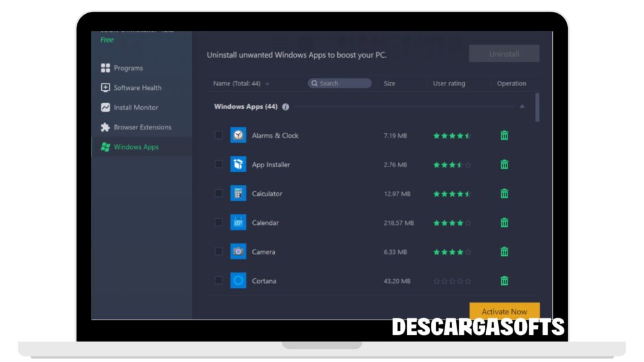This screenshot has height=362, width=644.
Task: Click the 6.33 MB size value
Action: (x=395, y=252)
